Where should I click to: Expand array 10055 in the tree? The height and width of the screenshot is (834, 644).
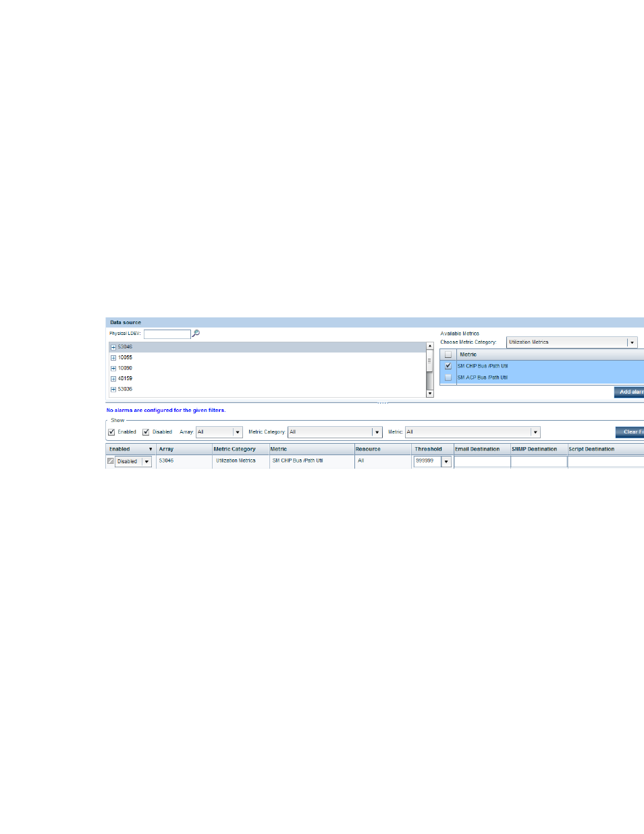pos(113,358)
